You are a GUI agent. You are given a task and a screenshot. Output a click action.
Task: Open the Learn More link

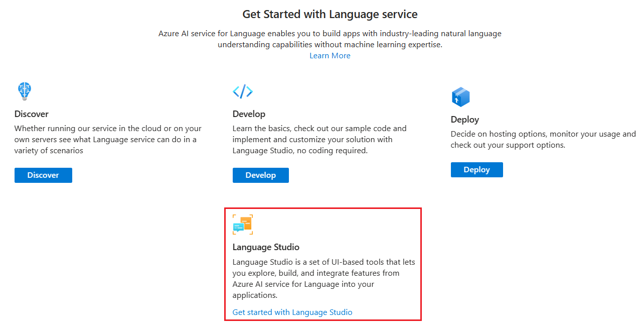330,56
